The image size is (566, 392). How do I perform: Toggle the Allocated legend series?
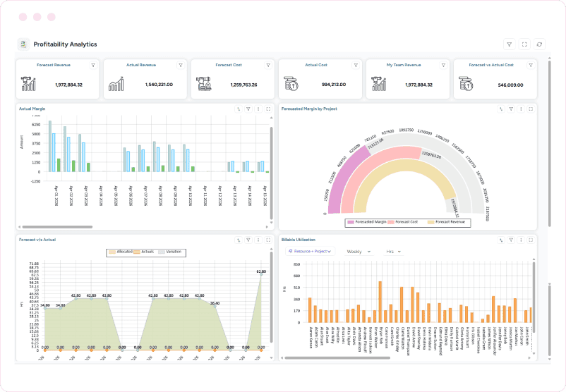(121, 252)
